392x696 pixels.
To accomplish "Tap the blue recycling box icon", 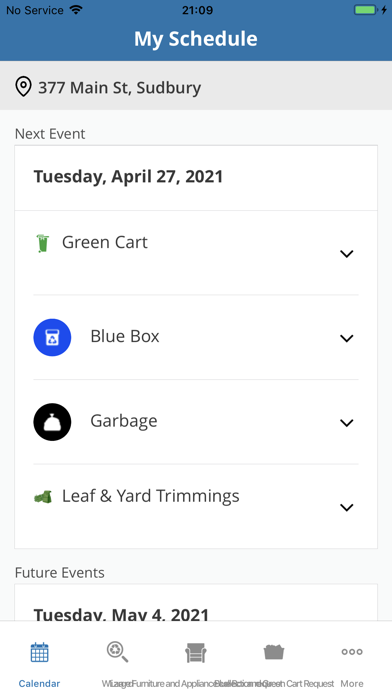I will pos(52,337).
